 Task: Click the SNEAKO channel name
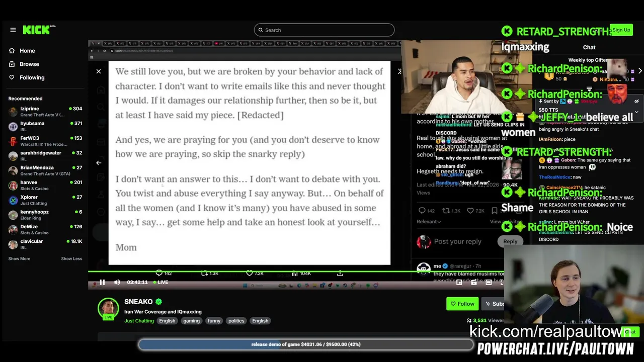coord(138,302)
